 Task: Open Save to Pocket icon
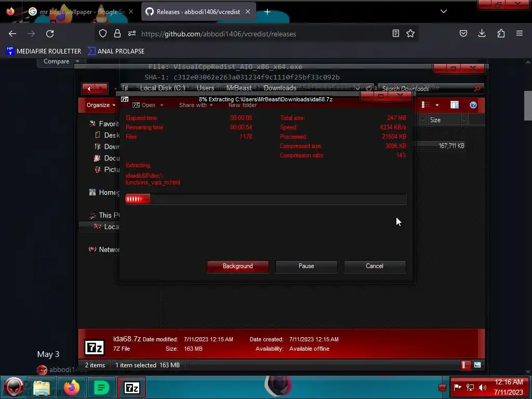pos(463,33)
